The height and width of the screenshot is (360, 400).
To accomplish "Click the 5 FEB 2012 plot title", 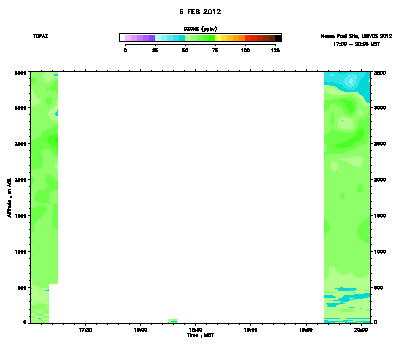I will pyautogui.click(x=200, y=12).
